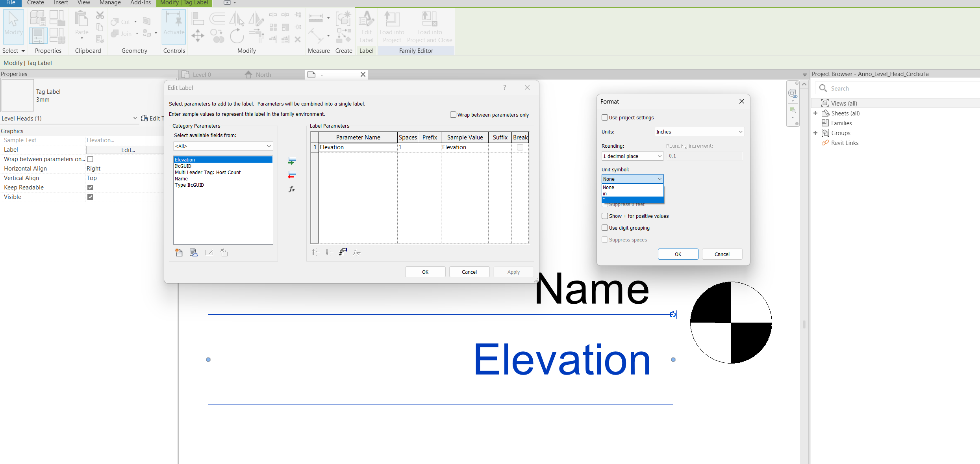Click OK in the Format dialog
Screen dimensions: 980x464
click(678, 254)
